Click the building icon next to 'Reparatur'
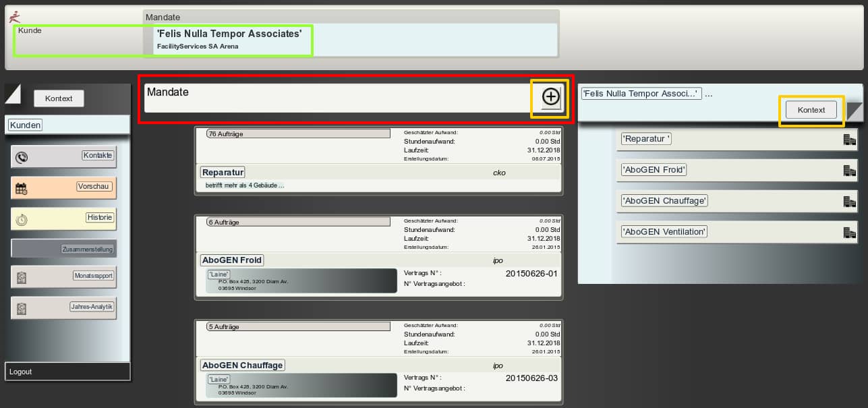868x408 pixels. click(849, 140)
